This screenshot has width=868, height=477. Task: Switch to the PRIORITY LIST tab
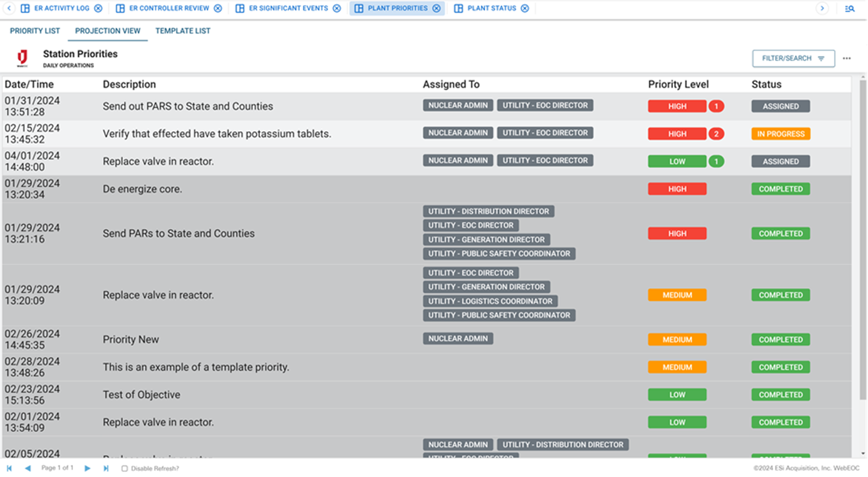pos(34,31)
